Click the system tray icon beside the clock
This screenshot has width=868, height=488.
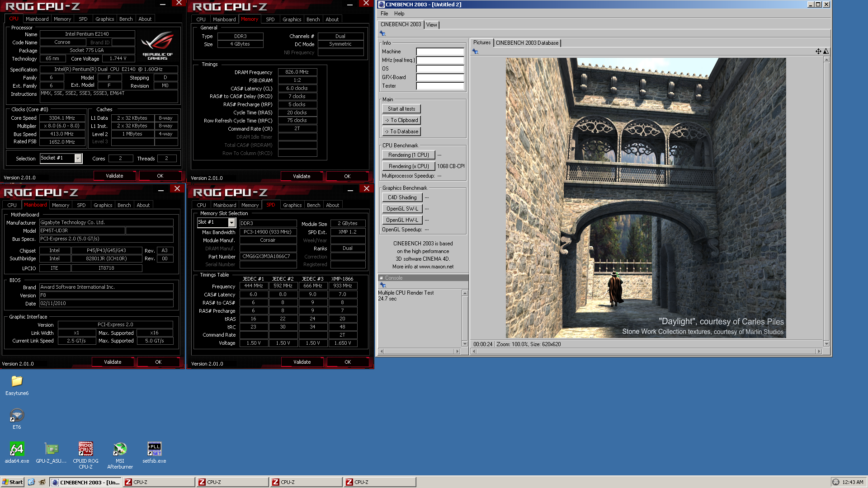[836, 482]
